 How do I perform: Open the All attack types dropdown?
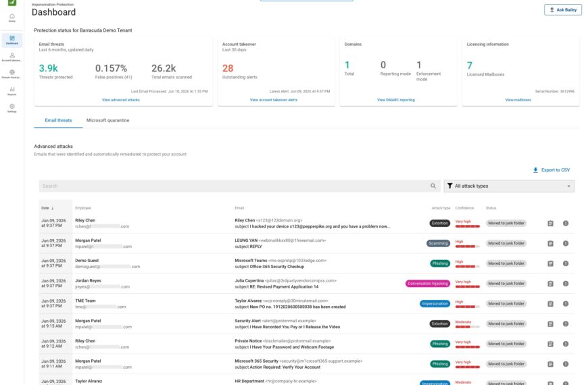click(509, 186)
